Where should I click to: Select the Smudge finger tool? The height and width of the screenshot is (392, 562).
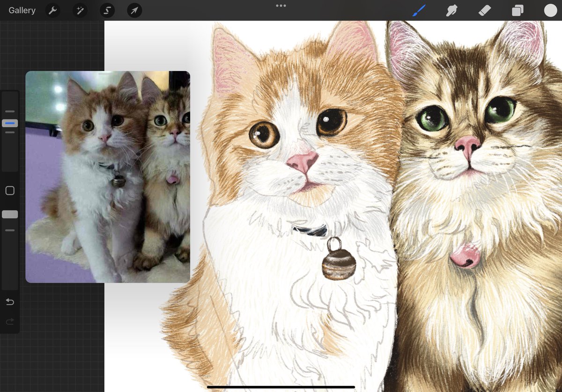point(452,10)
